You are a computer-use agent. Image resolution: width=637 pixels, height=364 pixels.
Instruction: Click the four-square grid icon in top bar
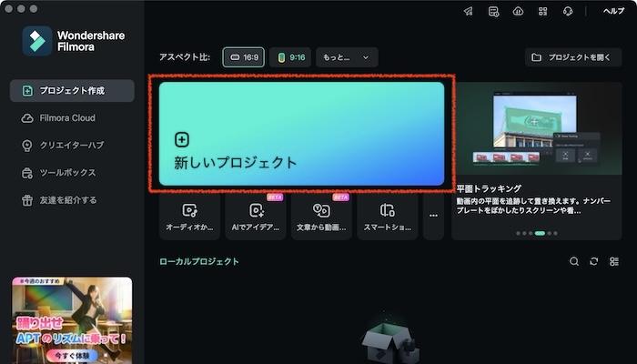coord(542,12)
